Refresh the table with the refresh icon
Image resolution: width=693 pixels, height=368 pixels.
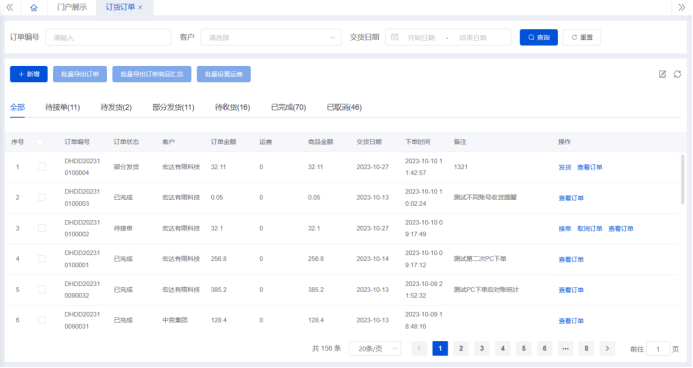coord(677,74)
